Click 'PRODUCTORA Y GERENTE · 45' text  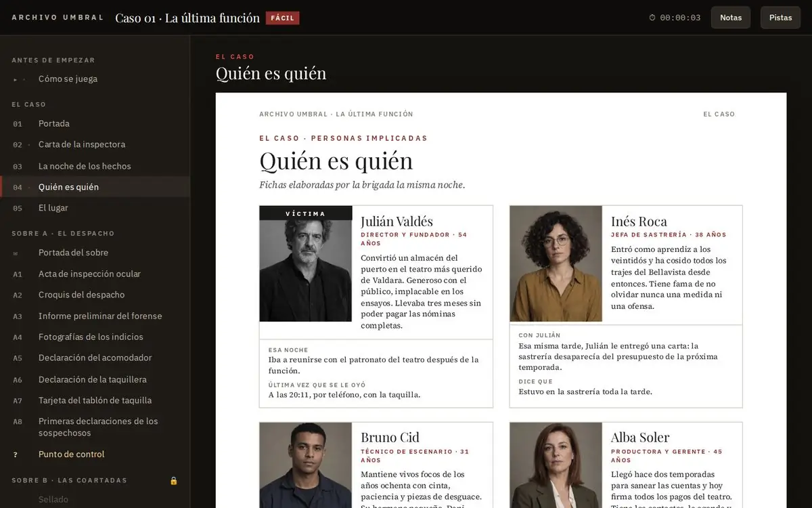pyautogui.click(x=667, y=451)
